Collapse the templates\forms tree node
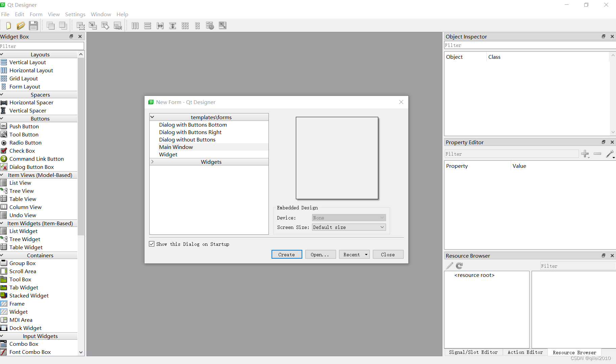Screen dimensions: 616x364 coord(152,117)
